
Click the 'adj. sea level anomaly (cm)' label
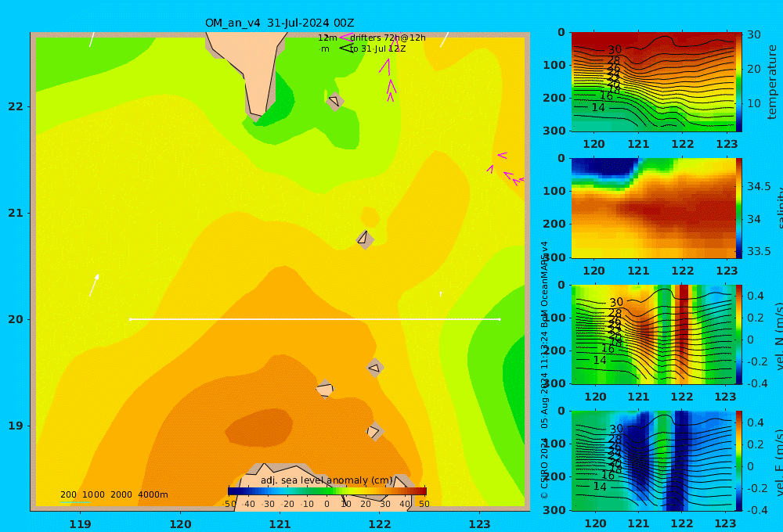click(327, 480)
